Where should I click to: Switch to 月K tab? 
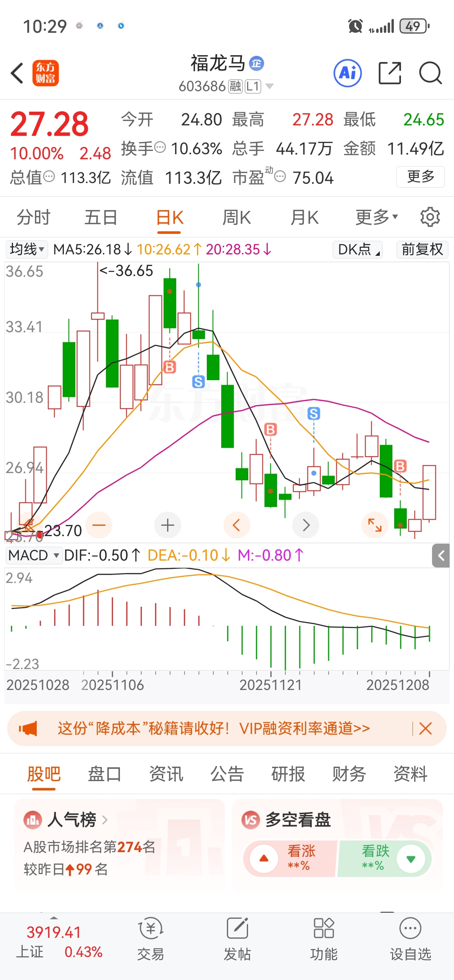click(x=304, y=217)
